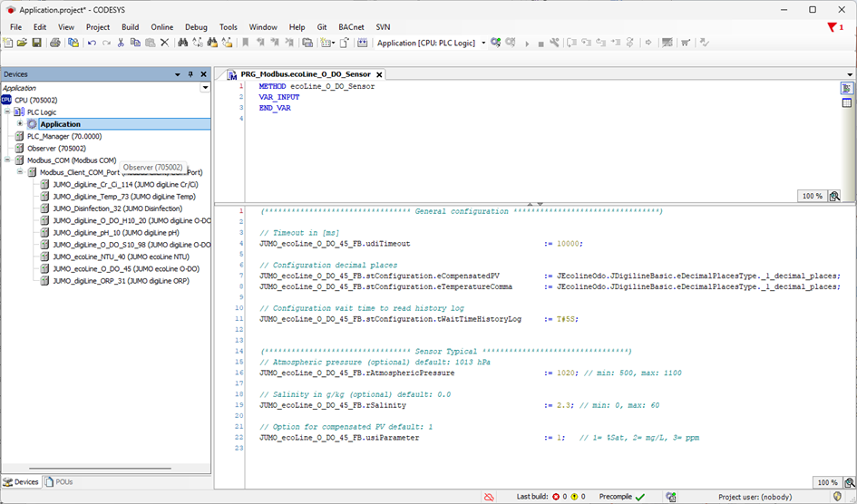857x504 pixels.
Task: Open the Debug menu
Action: pos(196,27)
